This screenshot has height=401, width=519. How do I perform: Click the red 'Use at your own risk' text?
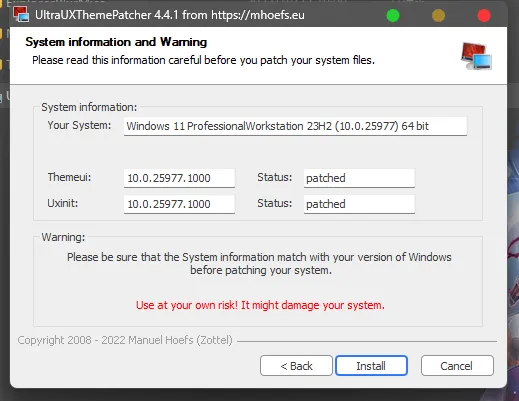click(x=260, y=305)
